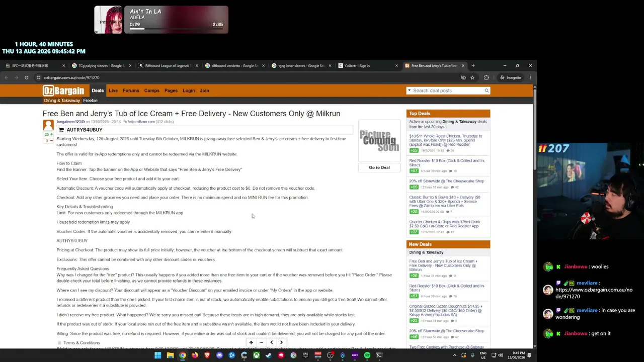
Task: Open Steam from the taskbar
Action: (269, 355)
